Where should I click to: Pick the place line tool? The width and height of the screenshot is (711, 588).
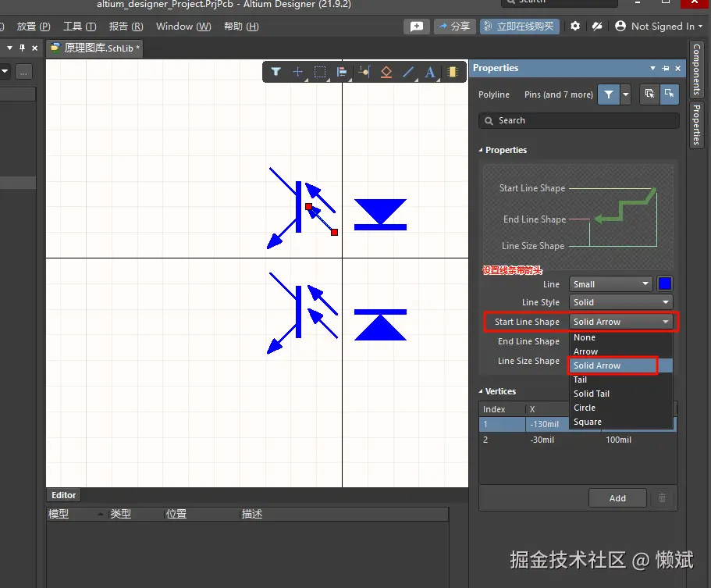(408, 72)
